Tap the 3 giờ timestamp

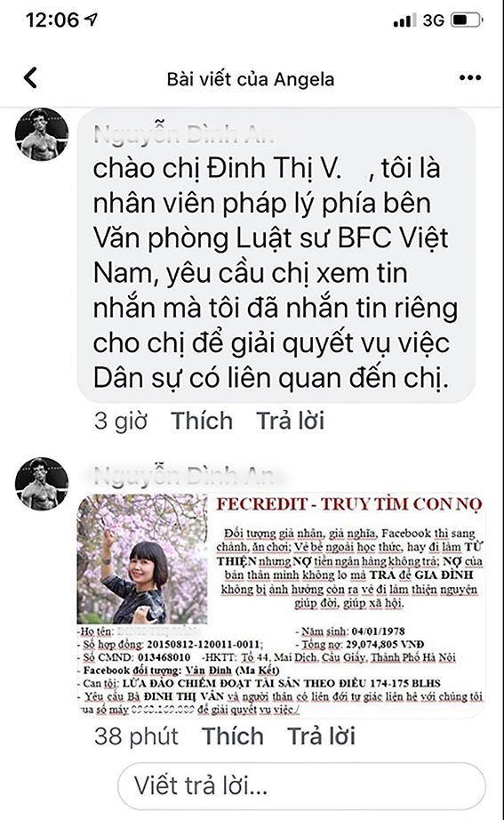[x=121, y=421]
